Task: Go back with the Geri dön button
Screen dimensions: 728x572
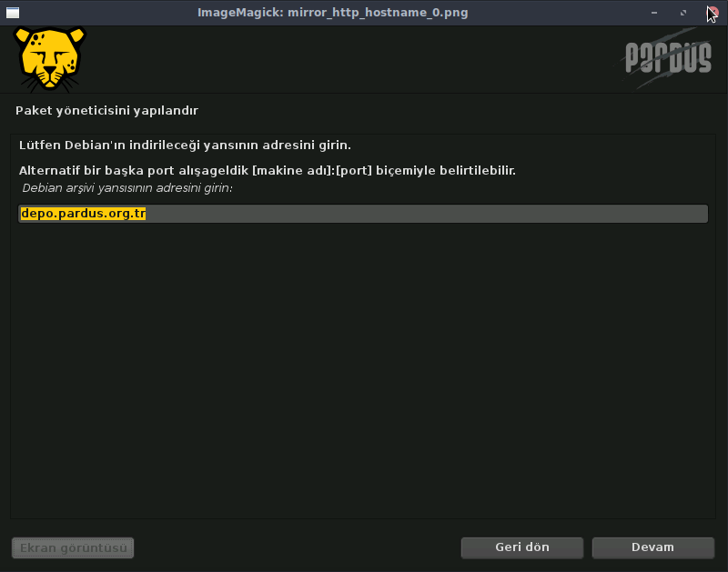Action: [522, 547]
